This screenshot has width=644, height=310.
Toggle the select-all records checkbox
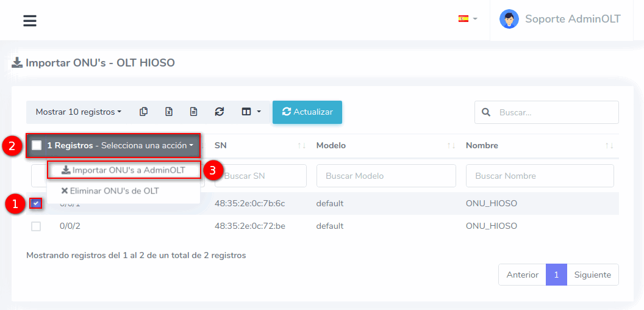37,145
